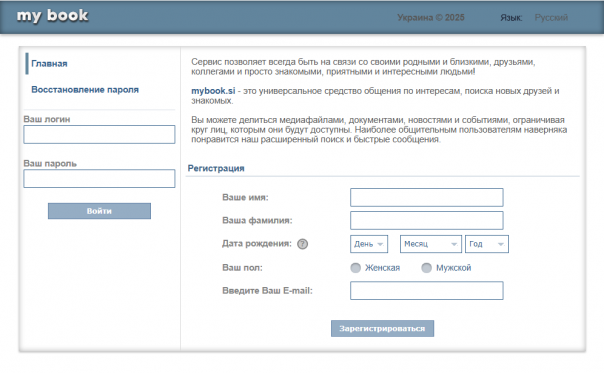Screen dimensions: 604x373
Task: Click the date of birth help question icon
Action: pyautogui.click(x=302, y=244)
